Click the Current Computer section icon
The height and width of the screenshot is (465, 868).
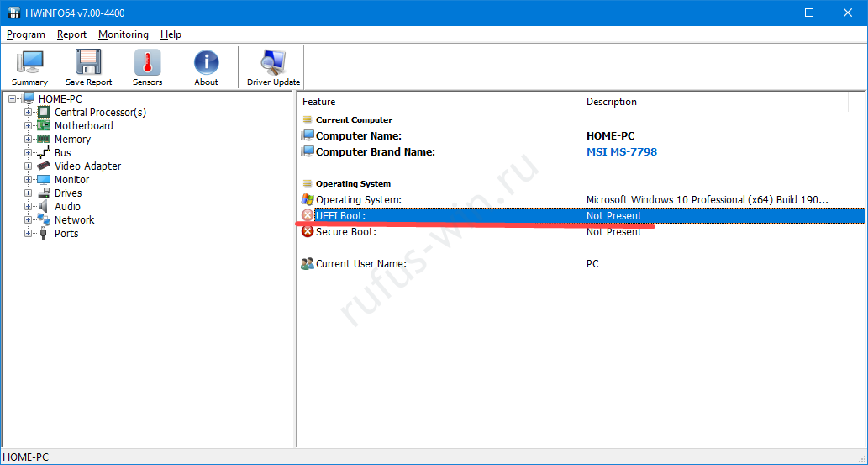[x=308, y=119]
